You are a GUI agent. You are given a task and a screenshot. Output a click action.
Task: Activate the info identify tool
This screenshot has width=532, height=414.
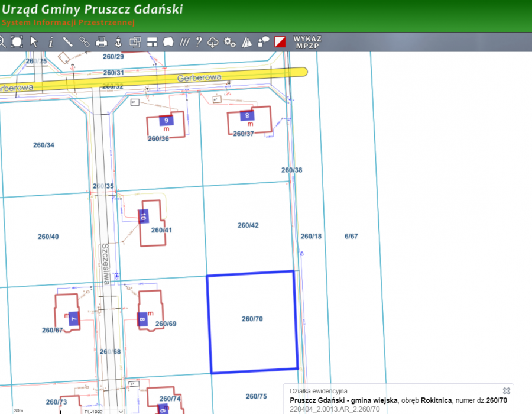coord(51,41)
